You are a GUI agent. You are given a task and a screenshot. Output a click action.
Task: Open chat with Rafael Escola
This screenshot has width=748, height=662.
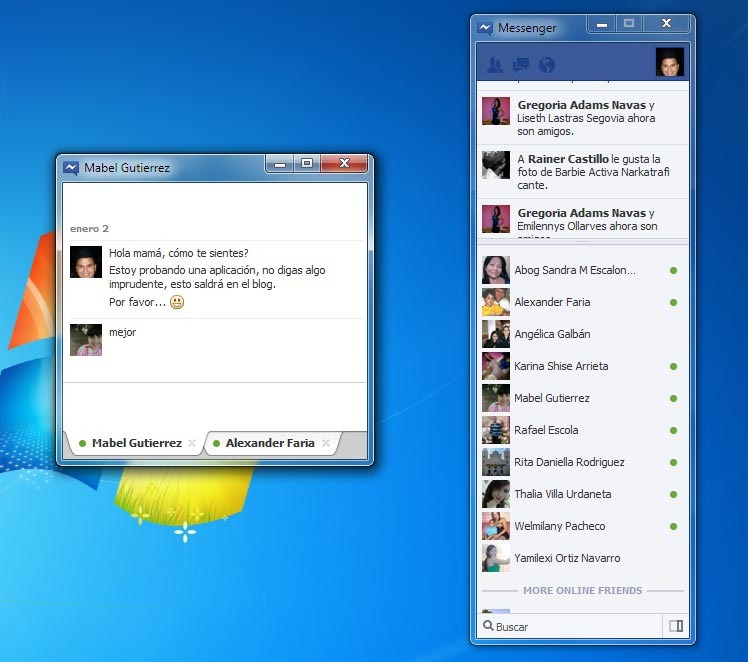(x=582, y=430)
